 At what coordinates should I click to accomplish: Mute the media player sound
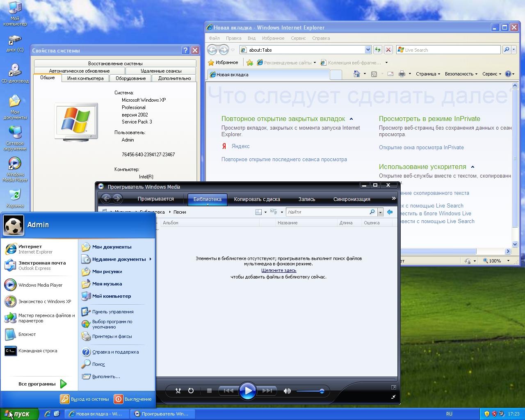pos(287,391)
